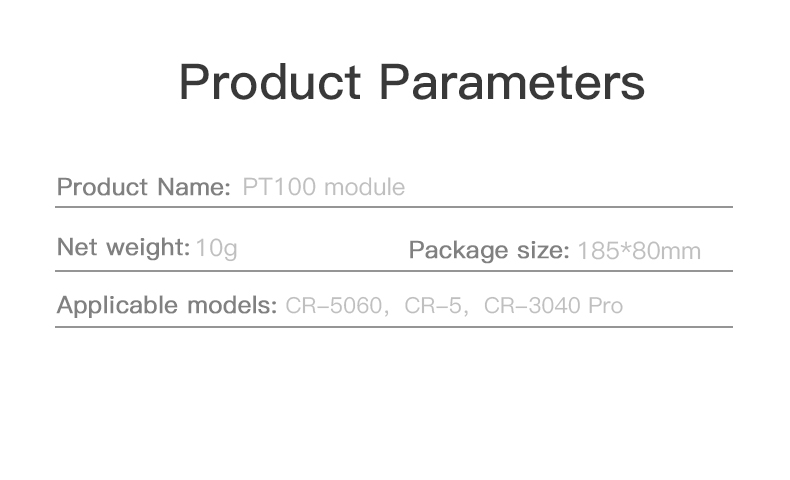Select the "CR-5060" model name
This screenshot has height=480, width=790.
(x=334, y=305)
